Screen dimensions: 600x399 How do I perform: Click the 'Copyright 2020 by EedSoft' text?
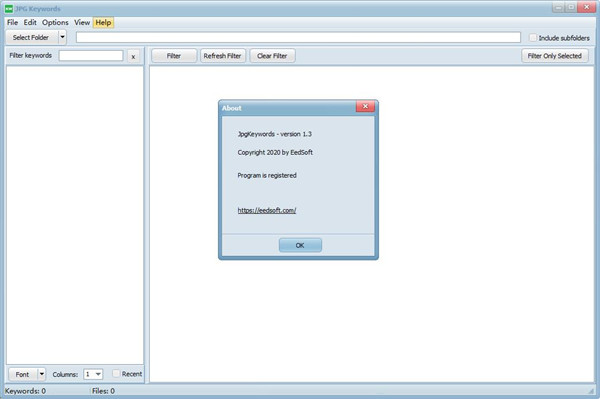pyautogui.click(x=275, y=152)
